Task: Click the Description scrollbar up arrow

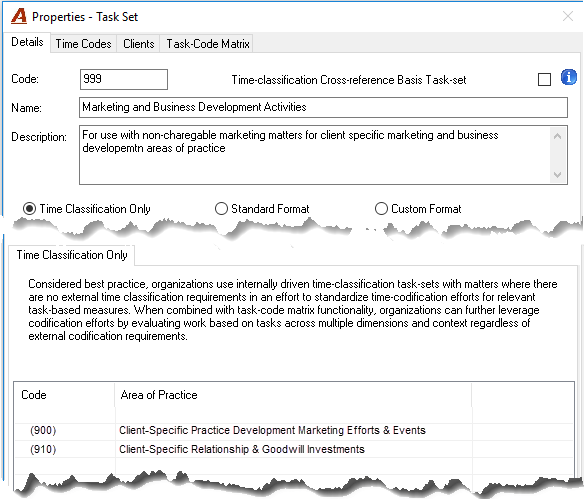Action: (x=558, y=136)
